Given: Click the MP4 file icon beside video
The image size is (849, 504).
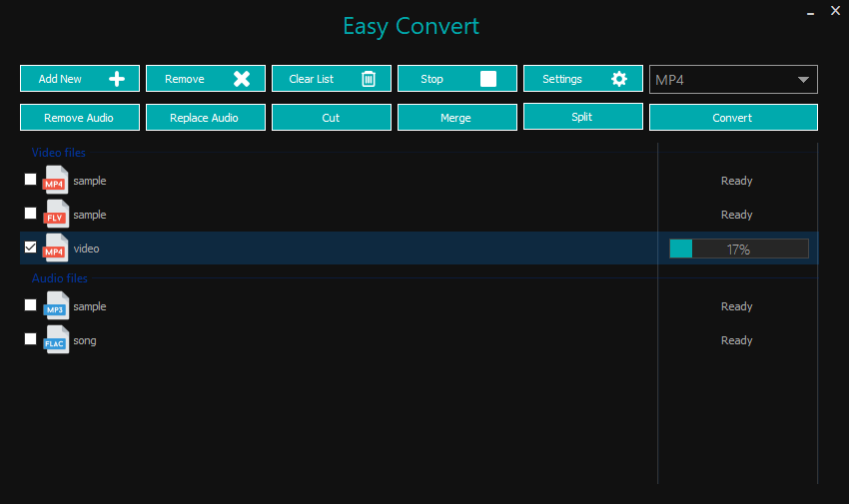Looking at the screenshot, I should (55, 249).
